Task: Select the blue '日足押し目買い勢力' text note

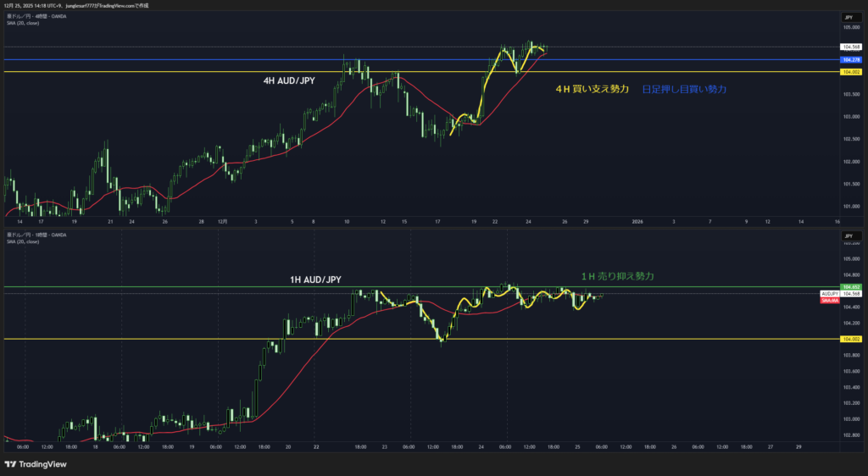Action: click(x=684, y=89)
